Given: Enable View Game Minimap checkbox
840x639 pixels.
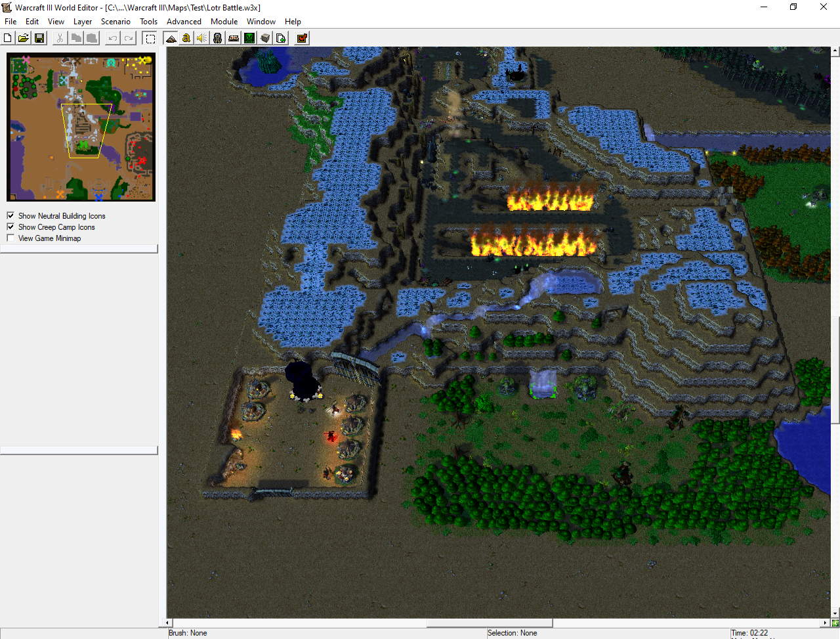Looking at the screenshot, I should coord(10,238).
